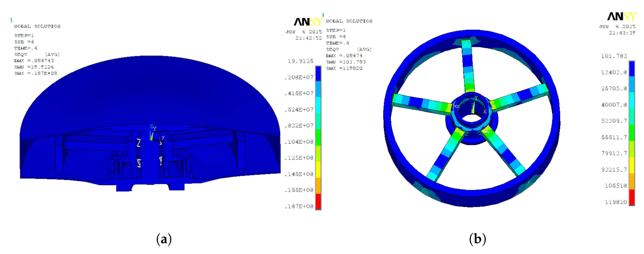Click the red swatch in the left color legend

[318, 201]
